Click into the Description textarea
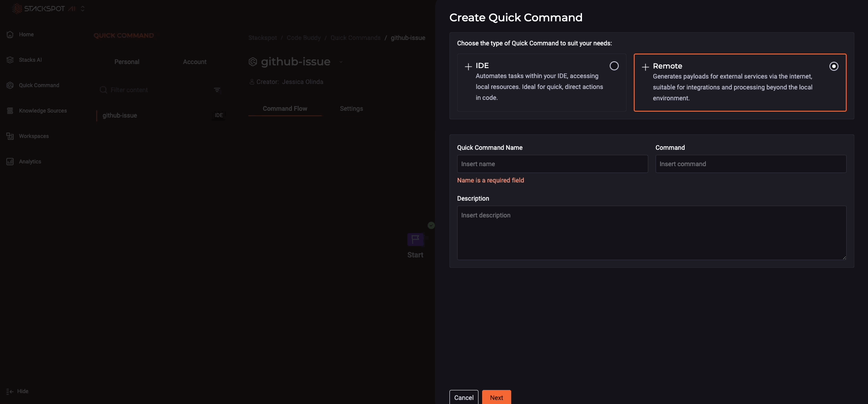This screenshot has width=868, height=404. coord(652,233)
